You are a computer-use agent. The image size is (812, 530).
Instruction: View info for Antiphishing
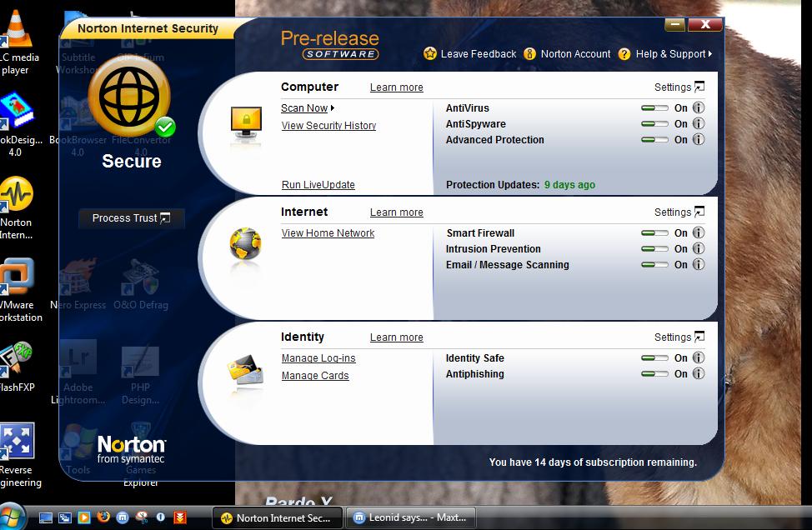[699, 373]
